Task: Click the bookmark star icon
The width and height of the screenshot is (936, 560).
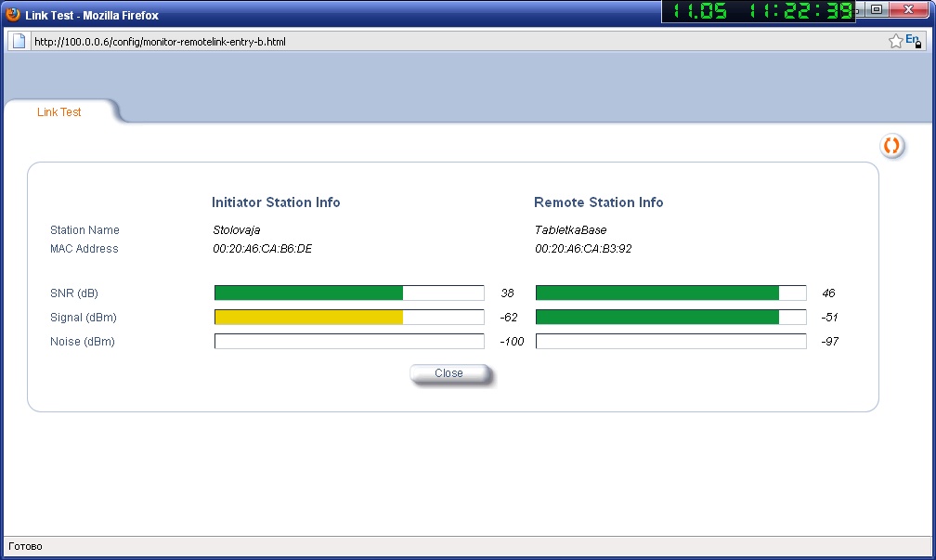Action: [895, 41]
